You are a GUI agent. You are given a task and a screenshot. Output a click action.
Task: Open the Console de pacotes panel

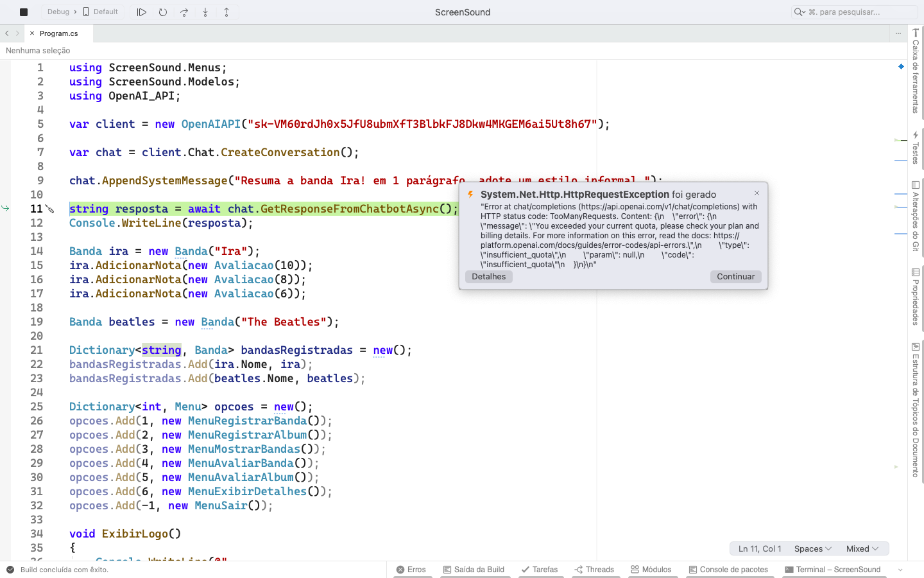728,570
